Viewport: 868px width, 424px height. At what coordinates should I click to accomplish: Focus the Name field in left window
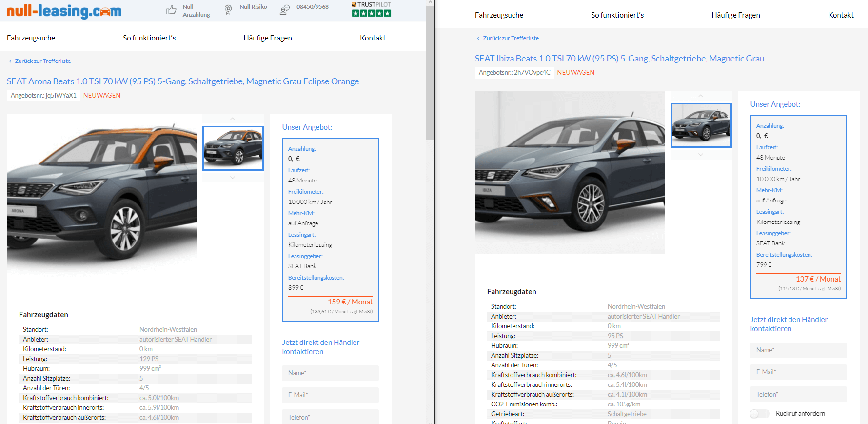[330, 373]
